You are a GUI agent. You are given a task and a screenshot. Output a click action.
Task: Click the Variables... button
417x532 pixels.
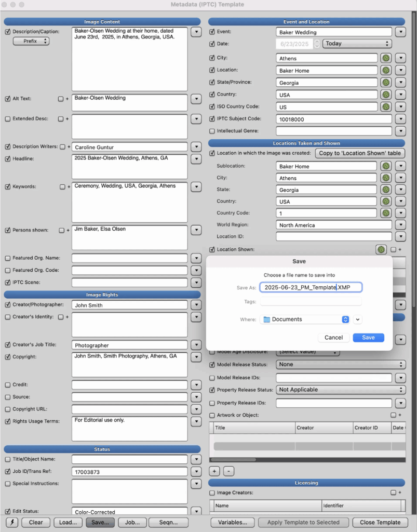click(233, 522)
